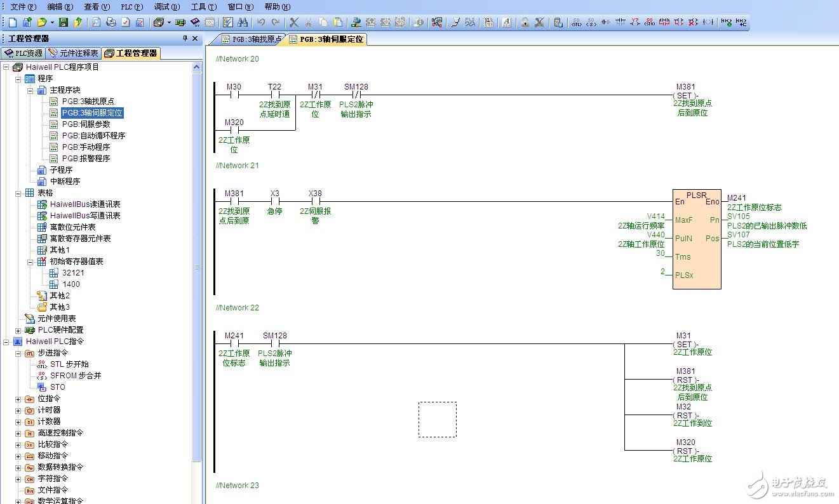Click the STL step start toolbar icon
This screenshot has height=504, width=839.
(576, 22)
